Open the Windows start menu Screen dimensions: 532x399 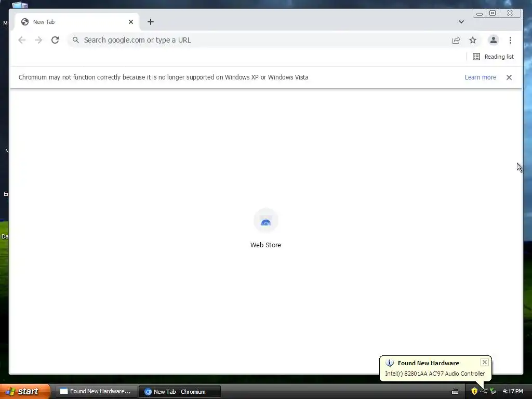click(x=25, y=392)
